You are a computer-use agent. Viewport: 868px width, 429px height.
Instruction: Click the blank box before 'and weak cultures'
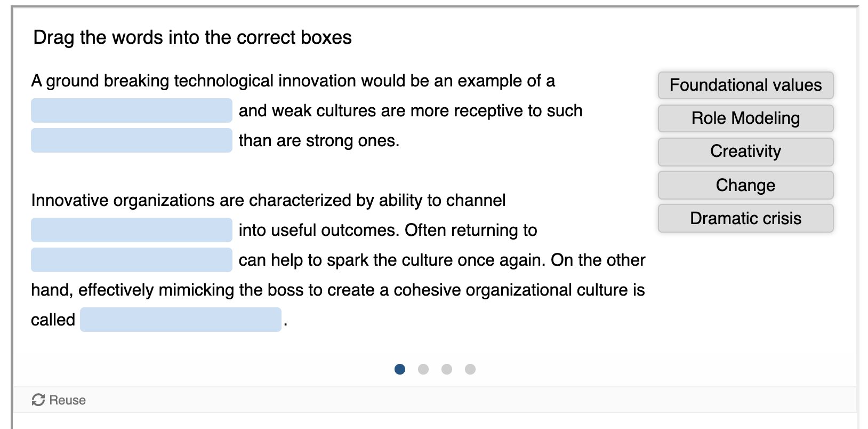click(x=131, y=110)
